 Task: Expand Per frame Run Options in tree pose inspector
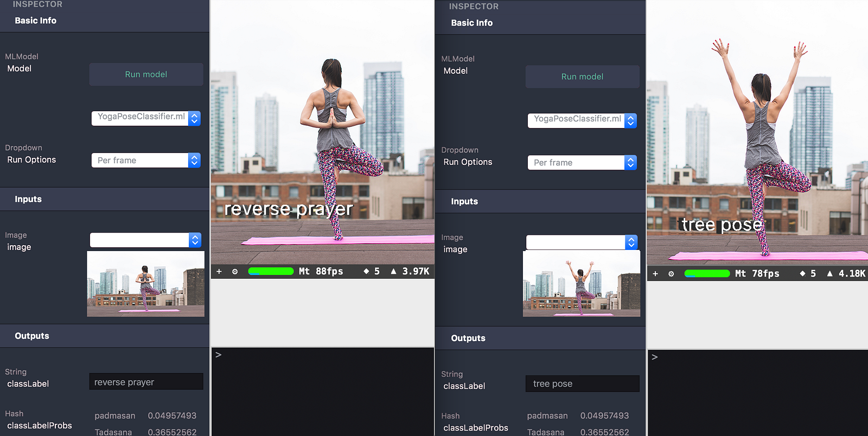point(582,163)
